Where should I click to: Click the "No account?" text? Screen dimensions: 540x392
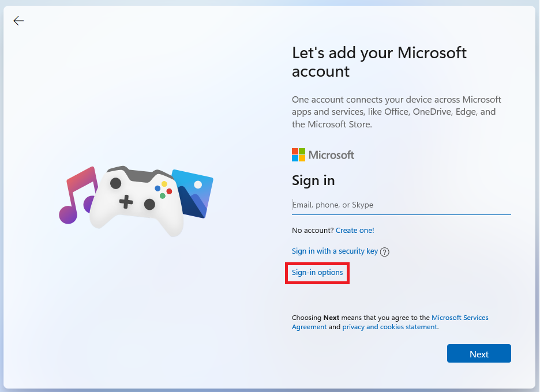(313, 230)
